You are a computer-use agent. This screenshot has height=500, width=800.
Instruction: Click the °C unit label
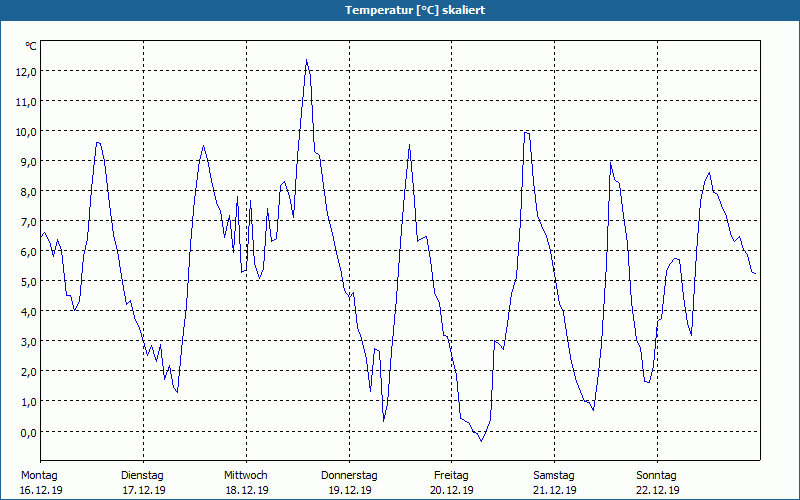31,46
